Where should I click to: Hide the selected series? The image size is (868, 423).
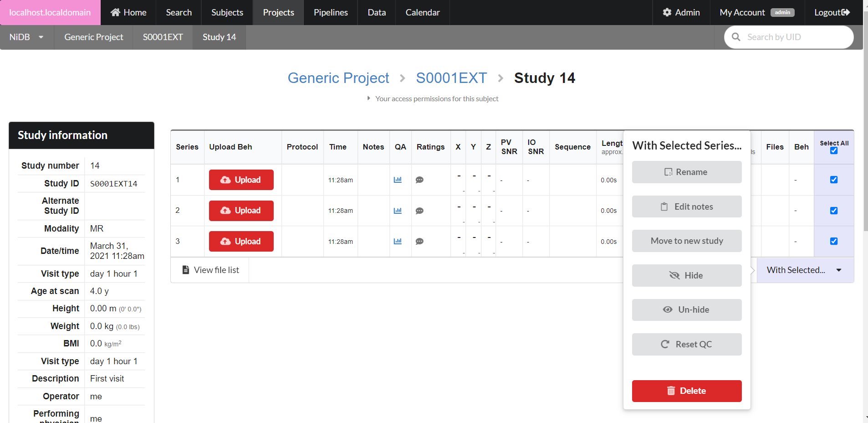tap(686, 275)
